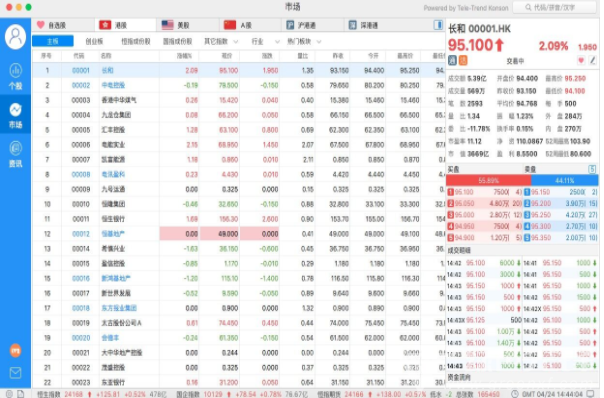604x398 pixels.
Task: Click the 长和 00001.HK title in panel
Action: [x=480, y=29]
